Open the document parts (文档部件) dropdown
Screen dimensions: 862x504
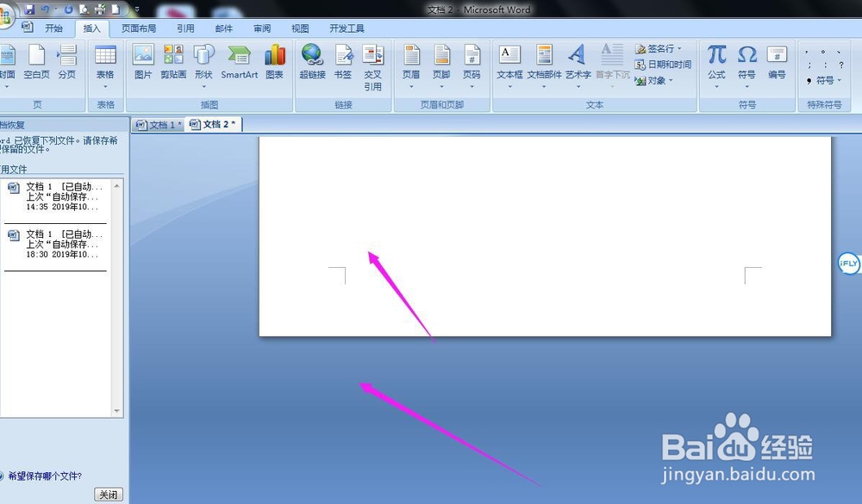544,67
